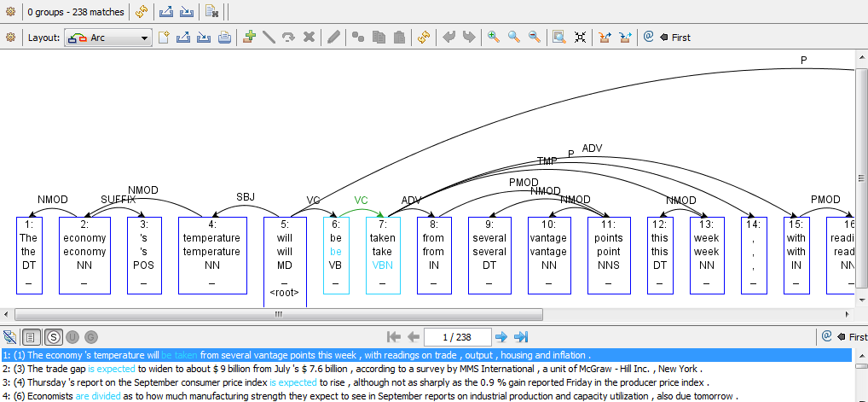Select root node 5: will MD
This screenshot has height=402, width=868.
pyautogui.click(x=285, y=262)
